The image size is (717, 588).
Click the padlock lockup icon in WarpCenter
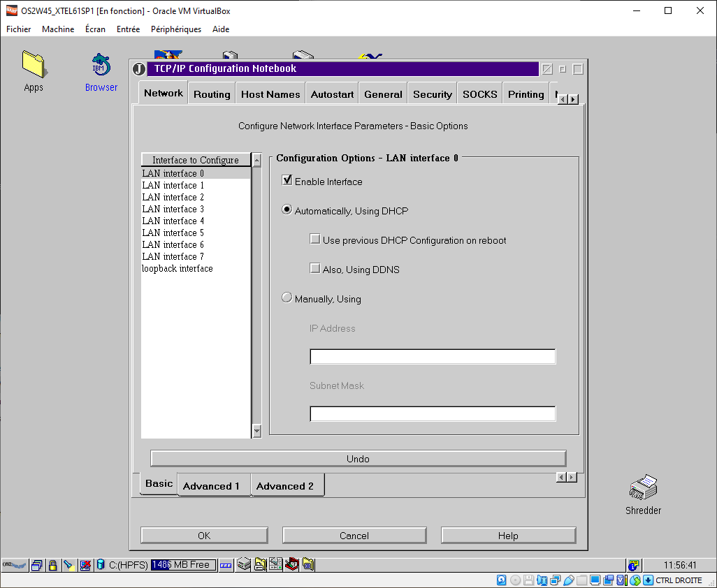pos(52,565)
